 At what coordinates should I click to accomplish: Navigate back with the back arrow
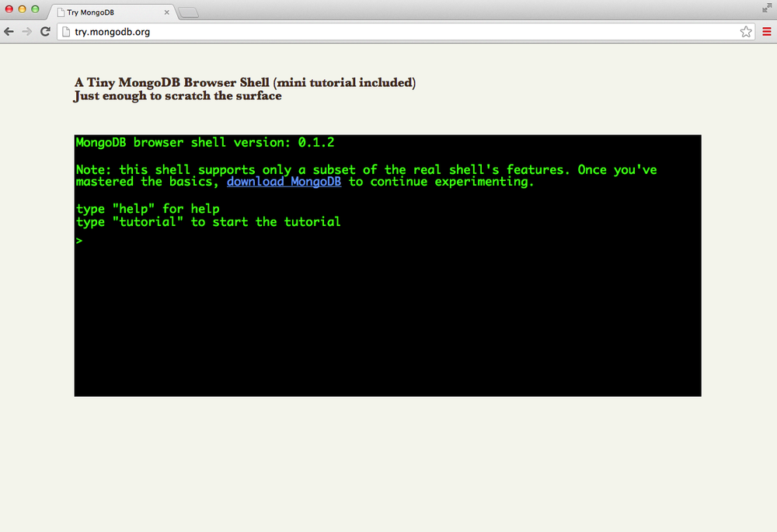coord(9,32)
